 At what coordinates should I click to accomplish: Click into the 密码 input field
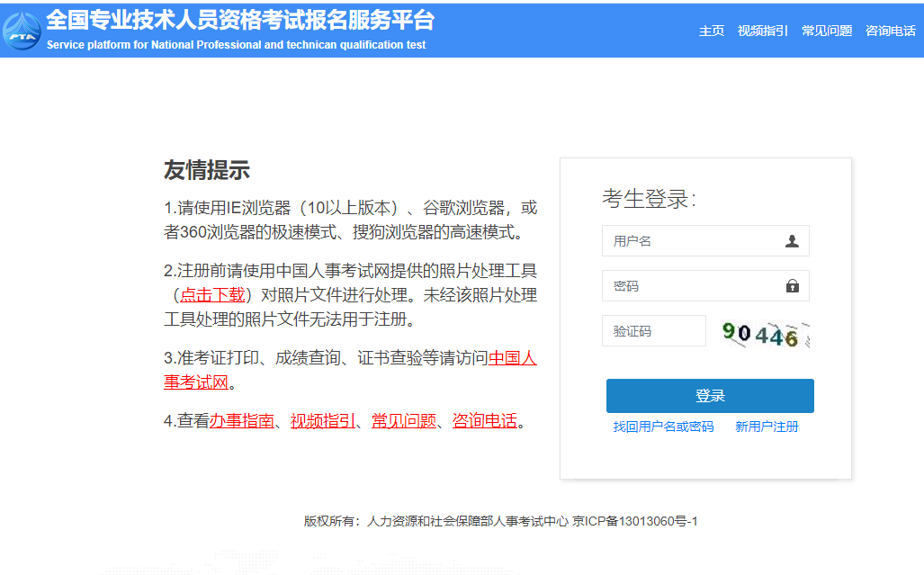click(691, 286)
